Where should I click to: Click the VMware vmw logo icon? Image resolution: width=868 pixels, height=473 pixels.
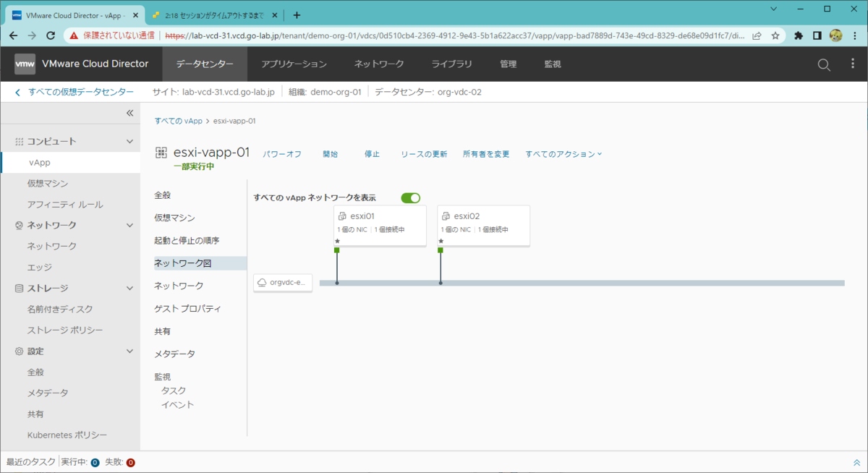point(25,64)
